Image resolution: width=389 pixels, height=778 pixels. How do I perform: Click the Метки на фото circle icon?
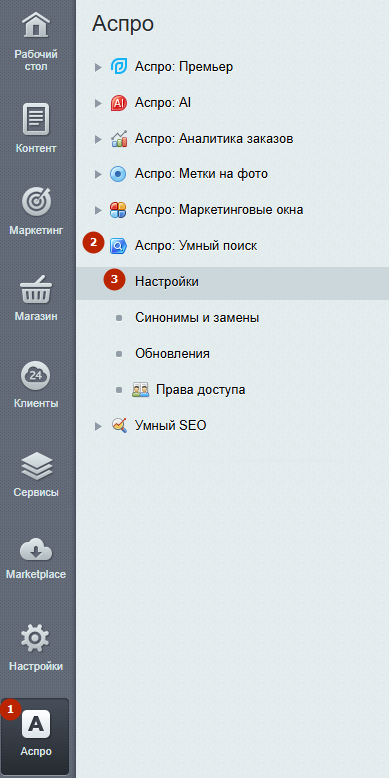(x=119, y=174)
